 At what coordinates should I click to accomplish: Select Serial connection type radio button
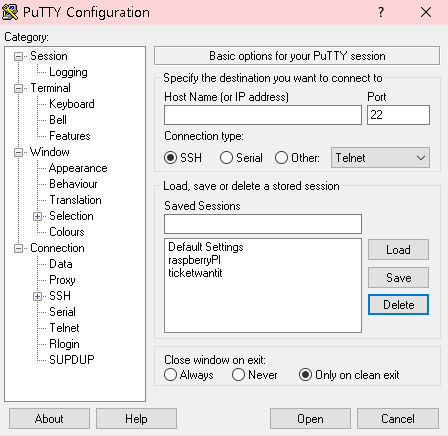(x=226, y=158)
